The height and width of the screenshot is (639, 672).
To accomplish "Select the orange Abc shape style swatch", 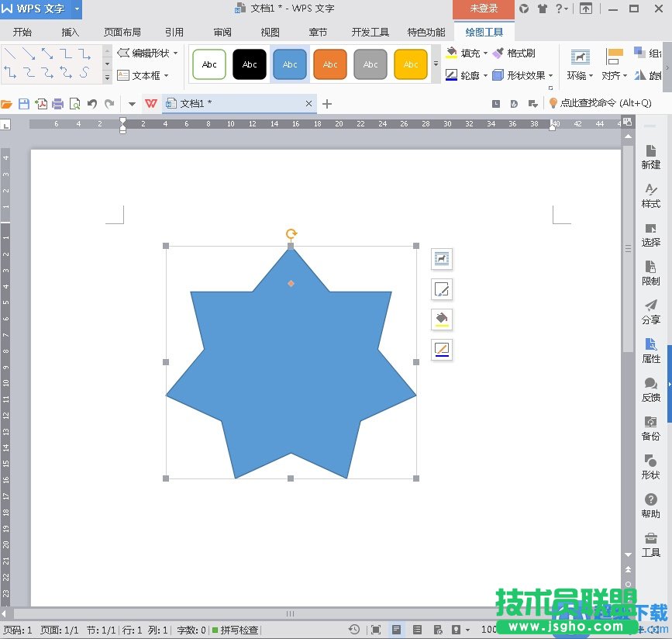I will [330, 64].
